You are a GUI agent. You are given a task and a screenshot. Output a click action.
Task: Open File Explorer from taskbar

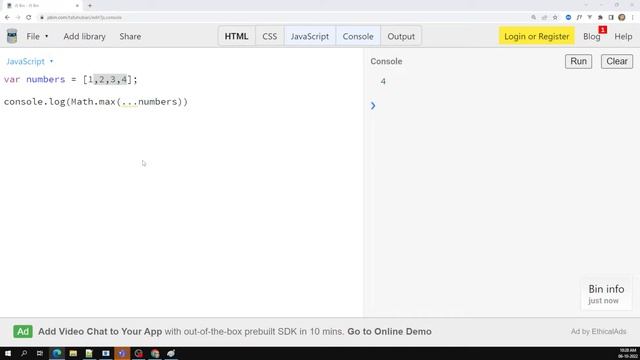pos(73,353)
